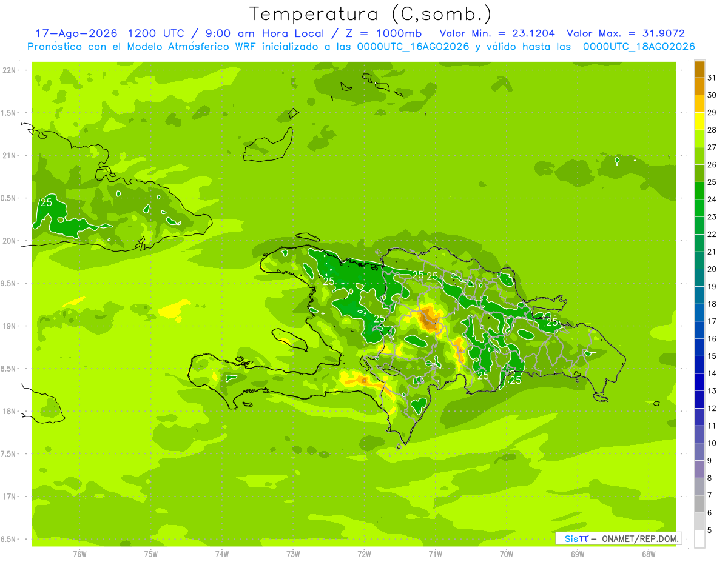The width and height of the screenshot is (728, 562).
Task: Select the purple swatch between 8 and 9
Action: click(x=699, y=469)
